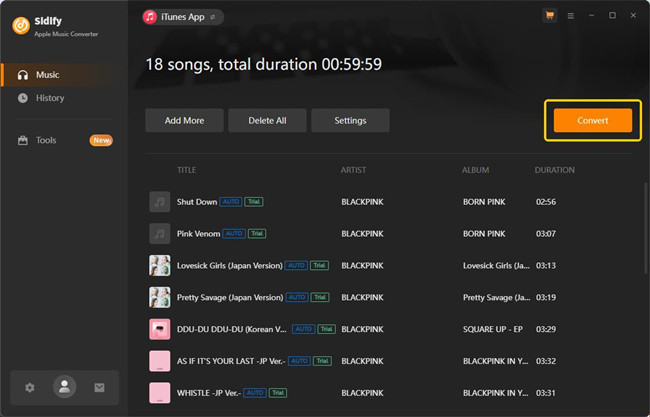Image resolution: width=650 pixels, height=417 pixels.
Task: Select the WHISTLE -JP Ver.- title
Action: 209,393
